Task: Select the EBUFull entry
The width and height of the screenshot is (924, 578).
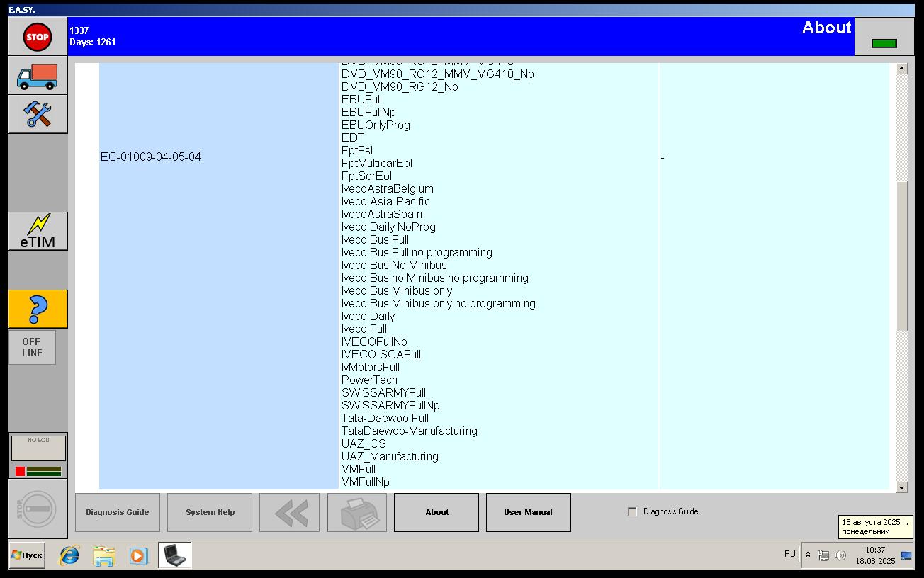Action: [361, 99]
